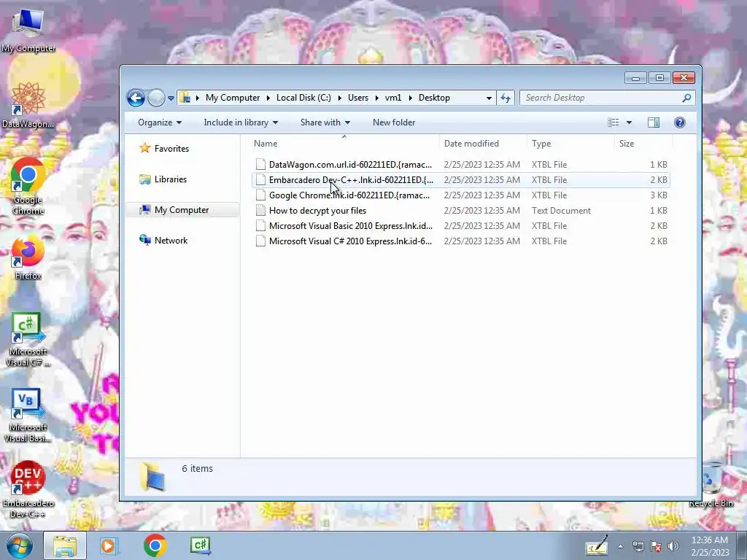Open Embarcadero Dev-C++ desktop shortcut
Screen dimensions: 747x560
[28, 490]
